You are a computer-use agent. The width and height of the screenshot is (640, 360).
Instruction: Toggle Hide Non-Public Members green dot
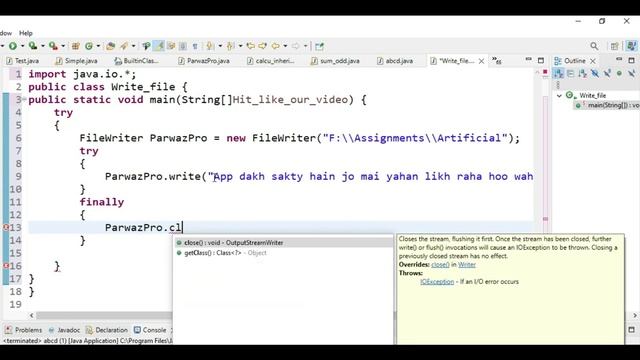619,73
